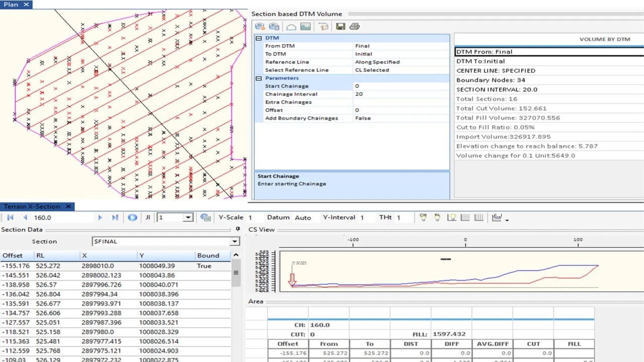Toggle the CH bulb icon
This screenshot has height=362, width=644.
423,217
